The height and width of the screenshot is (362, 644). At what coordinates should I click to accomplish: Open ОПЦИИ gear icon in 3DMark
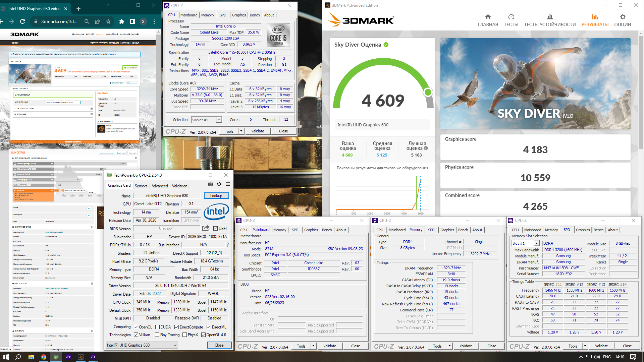tap(623, 17)
